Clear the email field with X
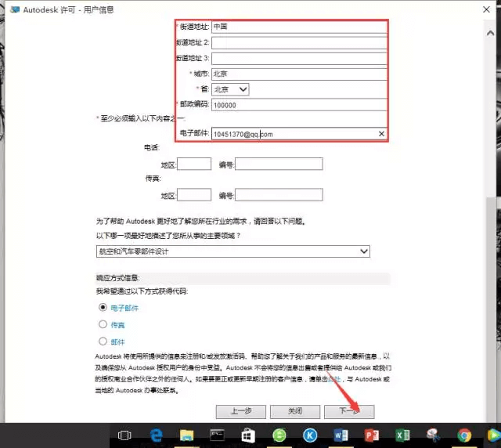Viewport: 501px width, 448px height. 381,134
